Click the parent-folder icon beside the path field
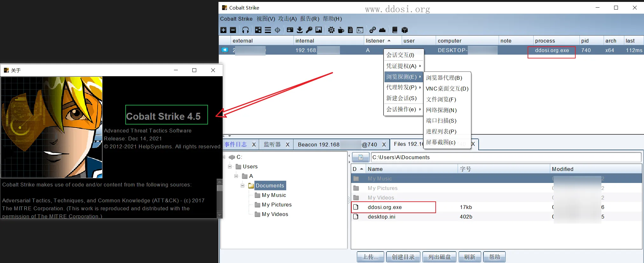This screenshot has width=644, height=263. pyautogui.click(x=361, y=157)
